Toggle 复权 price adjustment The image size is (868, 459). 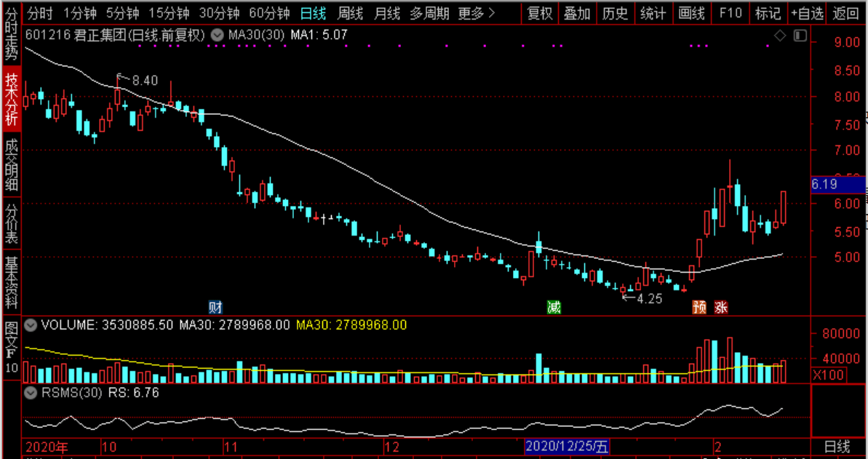[540, 13]
